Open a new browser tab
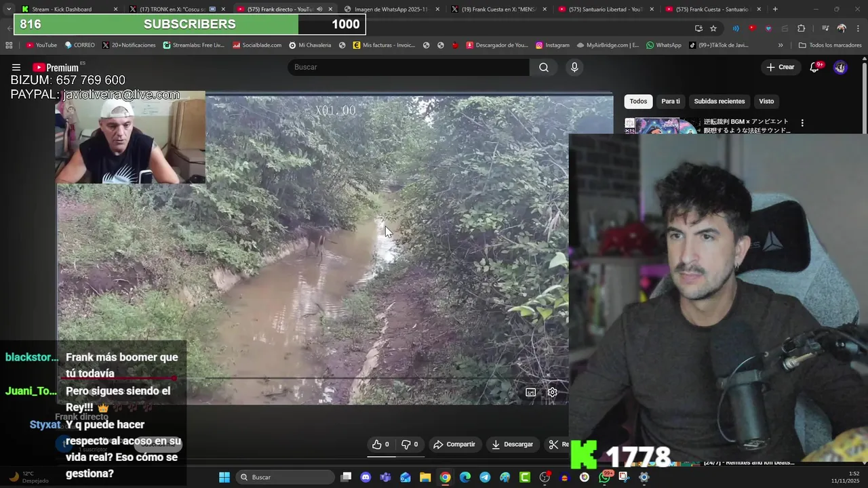 point(775,9)
